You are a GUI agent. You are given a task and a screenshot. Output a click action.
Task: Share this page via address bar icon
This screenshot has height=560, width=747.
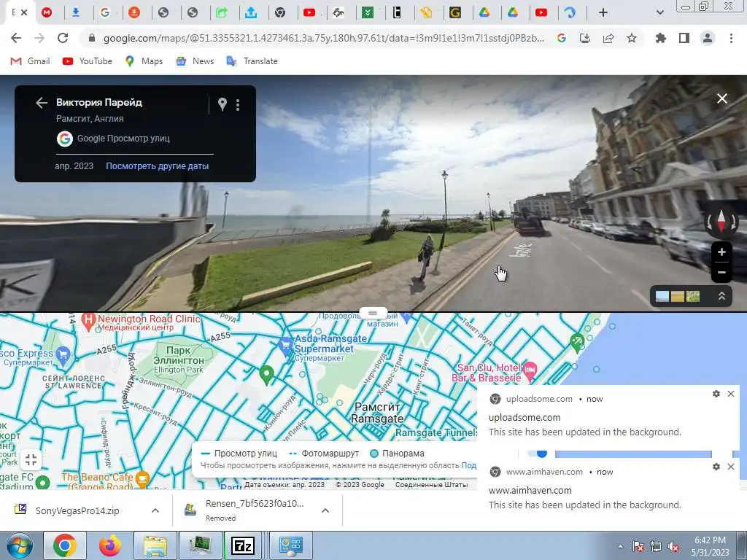608,38
